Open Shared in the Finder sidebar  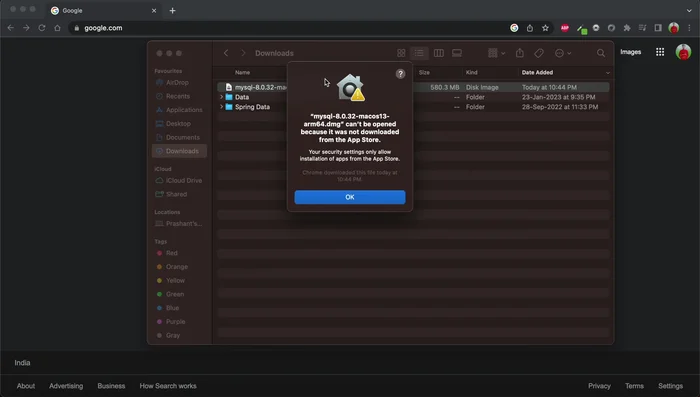(176, 194)
